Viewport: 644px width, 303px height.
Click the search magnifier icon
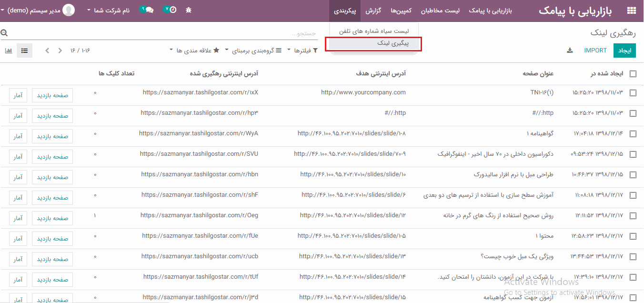pos(4,33)
